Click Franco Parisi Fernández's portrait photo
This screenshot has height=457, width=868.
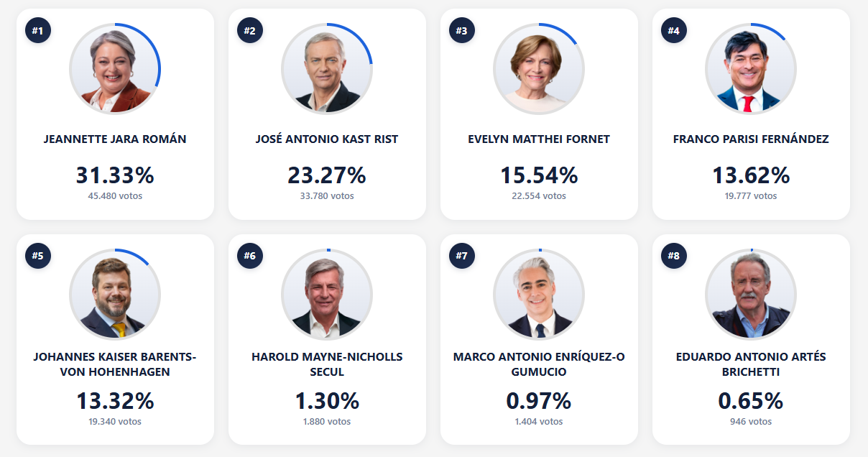(x=750, y=68)
